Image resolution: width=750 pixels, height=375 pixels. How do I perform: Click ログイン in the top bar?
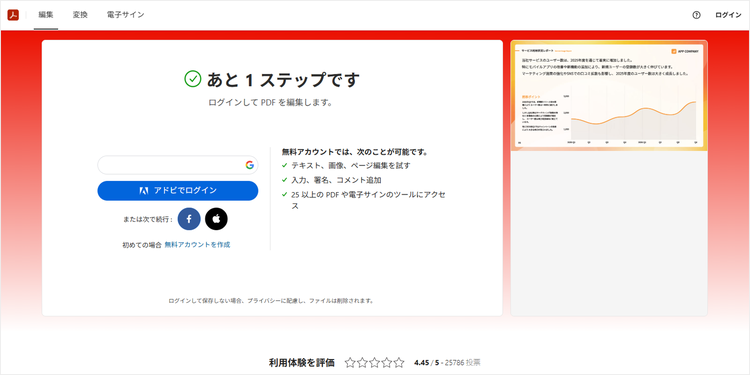coord(728,15)
